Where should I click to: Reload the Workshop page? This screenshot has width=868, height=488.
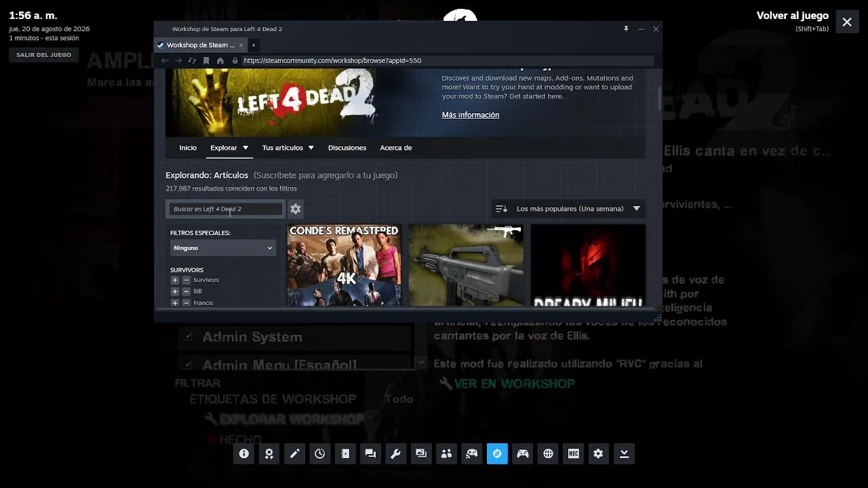pyautogui.click(x=192, y=60)
